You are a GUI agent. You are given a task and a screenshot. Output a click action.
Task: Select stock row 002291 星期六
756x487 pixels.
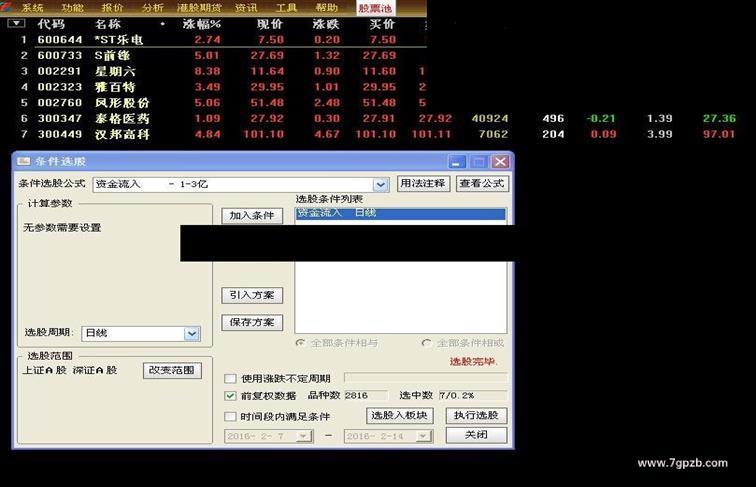point(213,71)
